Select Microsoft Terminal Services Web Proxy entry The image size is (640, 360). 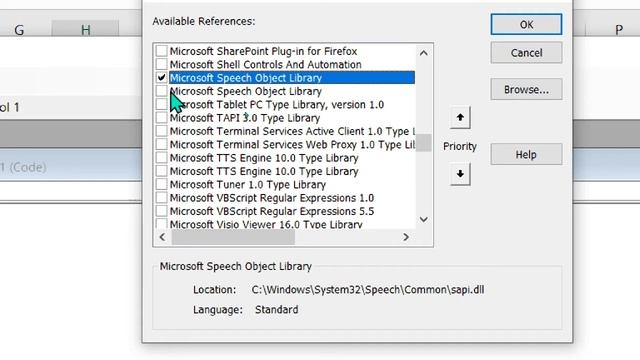(292, 144)
